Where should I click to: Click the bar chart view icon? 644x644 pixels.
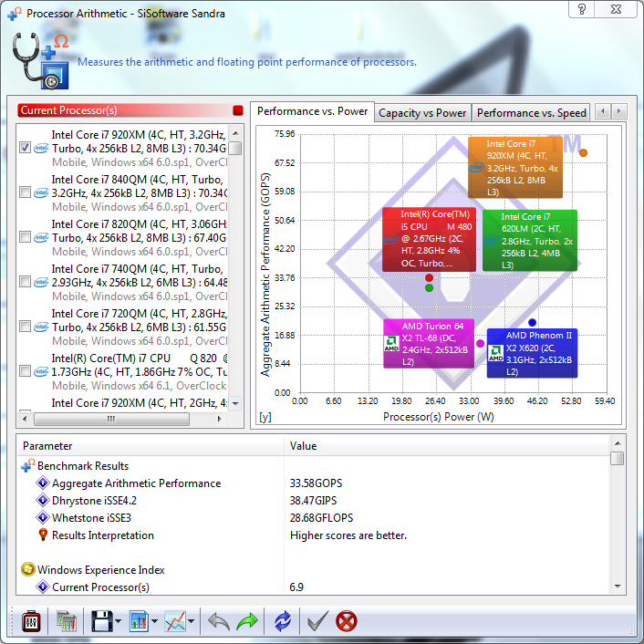pyautogui.click(x=139, y=621)
